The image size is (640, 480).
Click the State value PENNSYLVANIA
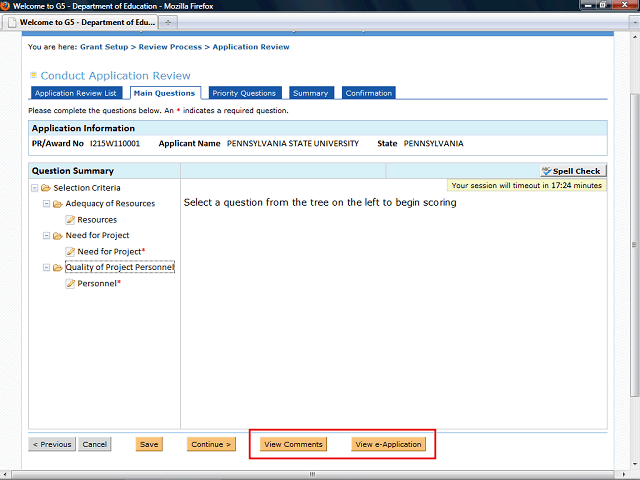(x=433, y=144)
